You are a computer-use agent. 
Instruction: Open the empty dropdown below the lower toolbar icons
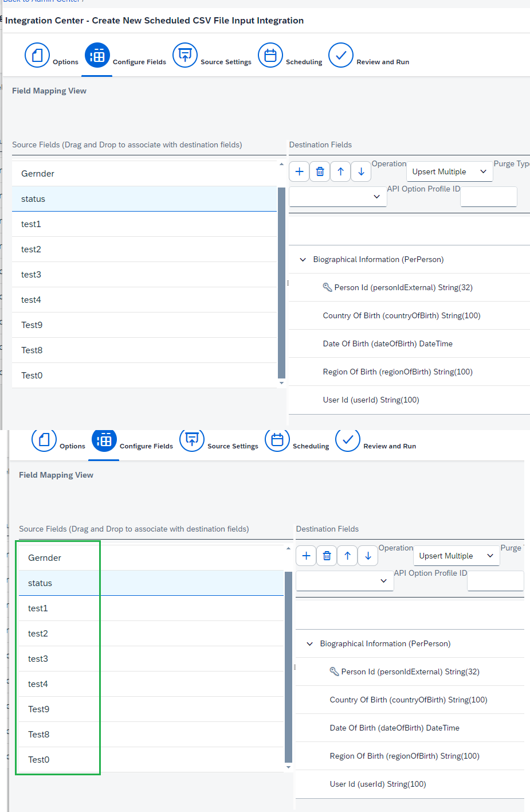coord(345,581)
